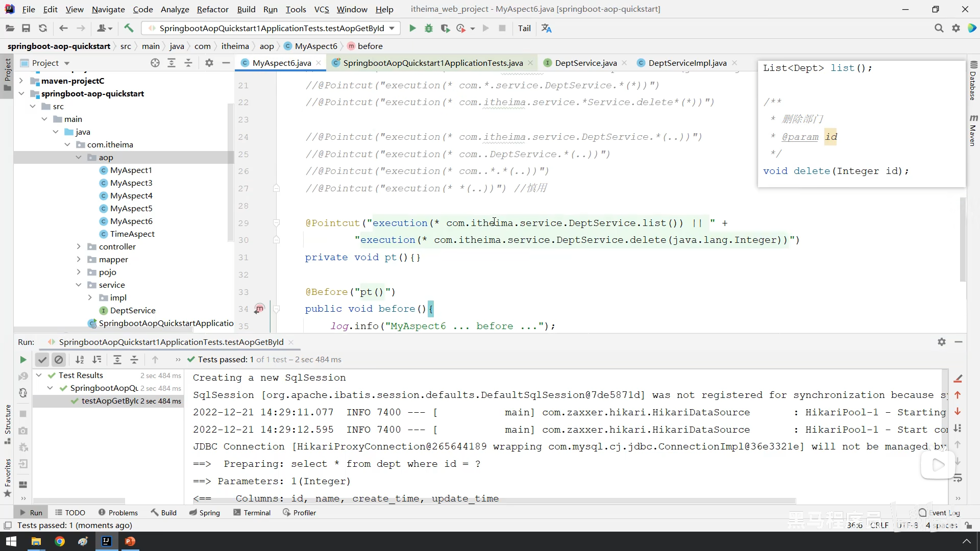This screenshot has width=980, height=551.
Task: Select TimeAspect class in tree
Action: pos(132,234)
